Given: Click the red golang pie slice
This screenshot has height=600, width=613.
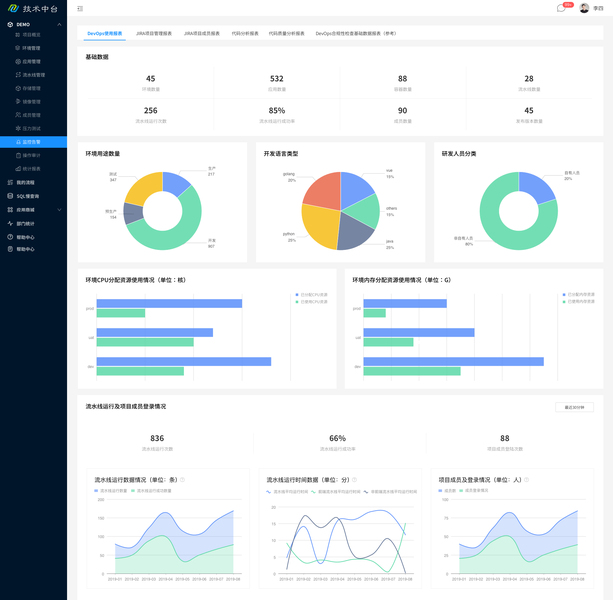Looking at the screenshot, I should [324, 190].
